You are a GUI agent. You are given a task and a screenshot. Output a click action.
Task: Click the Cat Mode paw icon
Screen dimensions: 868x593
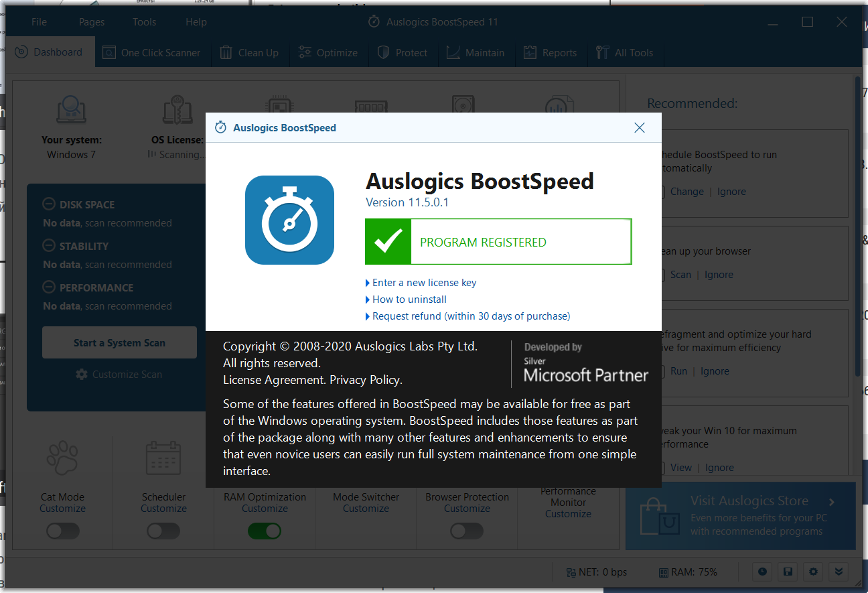coord(62,458)
